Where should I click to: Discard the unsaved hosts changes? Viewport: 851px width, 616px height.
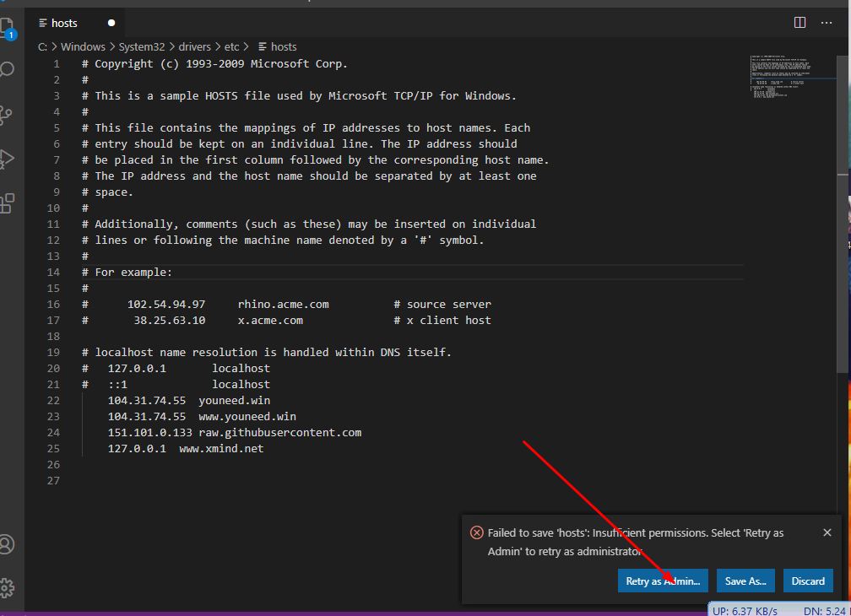click(x=808, y=581)
